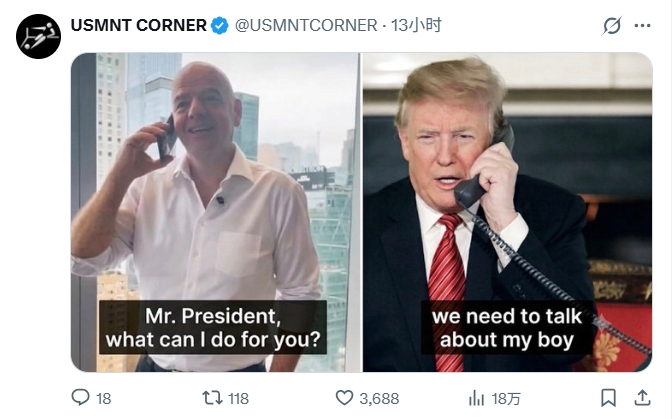Click the blue verified badge
The height and width of the screenshot is (419, 672).
[x=219, y=26]
